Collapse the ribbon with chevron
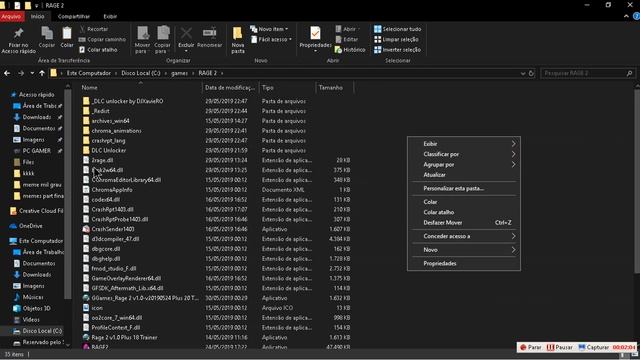 (x=626, y=16)
